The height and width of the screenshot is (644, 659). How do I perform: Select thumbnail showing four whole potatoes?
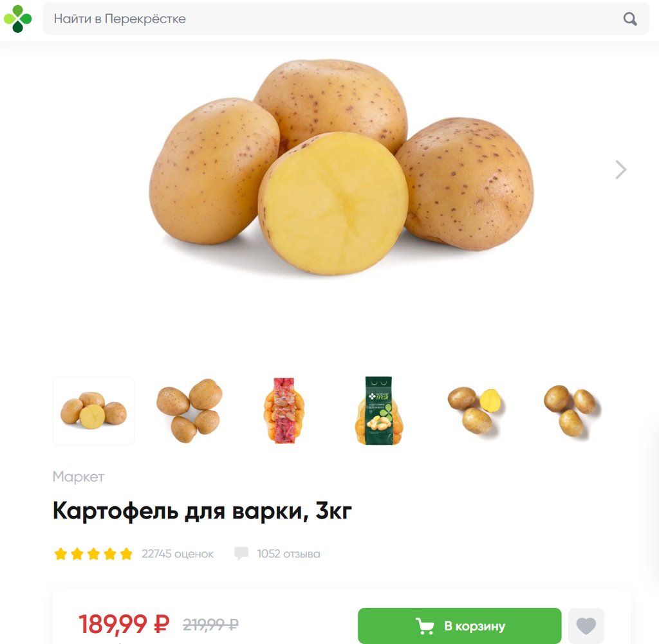click(x=189, y=411)
